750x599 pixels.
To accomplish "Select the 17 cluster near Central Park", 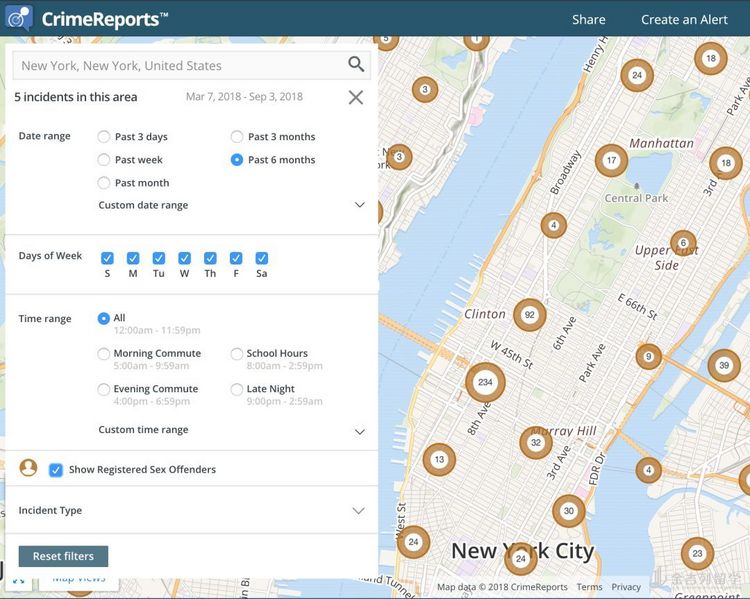I will tap(611, 160).
